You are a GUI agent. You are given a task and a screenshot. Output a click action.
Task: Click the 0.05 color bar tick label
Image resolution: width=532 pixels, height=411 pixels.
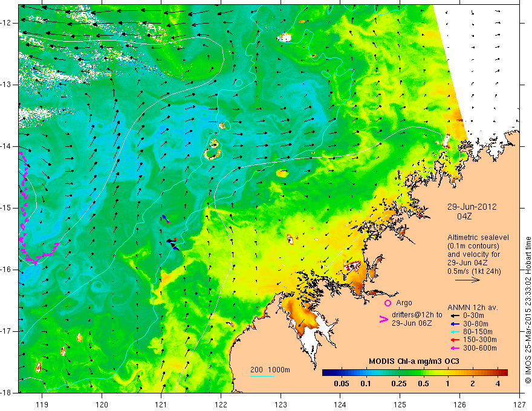point(342,384)
